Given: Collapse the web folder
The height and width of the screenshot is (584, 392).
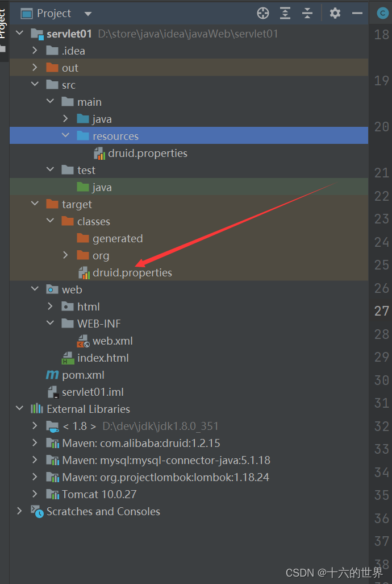Looking at the screenshot, I should click(x=35, y=289).
